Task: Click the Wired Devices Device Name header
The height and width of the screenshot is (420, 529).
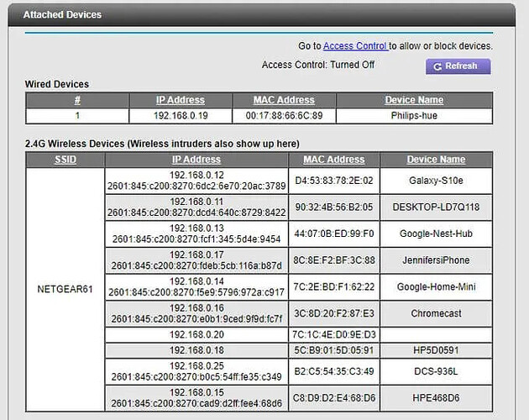Action: 413,100
